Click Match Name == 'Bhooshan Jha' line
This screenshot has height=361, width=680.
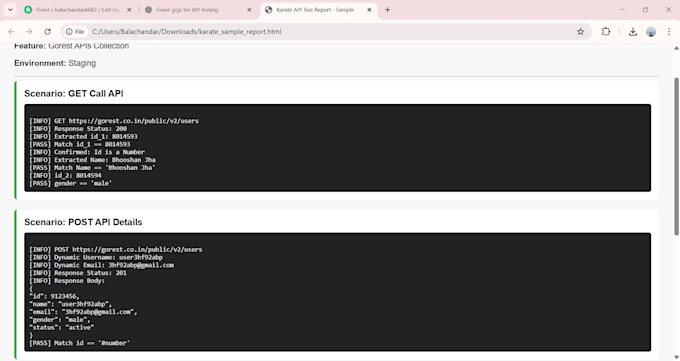pos(92,168)
